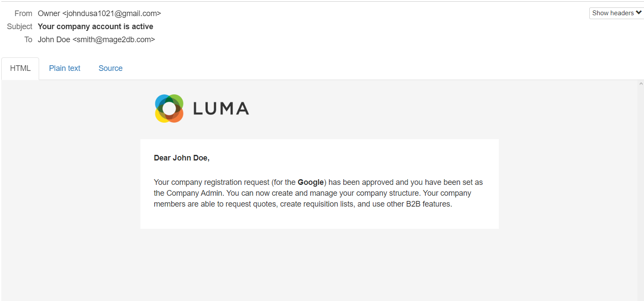Click recipient address smith@mage2db.com
Viewport: 644px width, 301px height.
point(113,40)
